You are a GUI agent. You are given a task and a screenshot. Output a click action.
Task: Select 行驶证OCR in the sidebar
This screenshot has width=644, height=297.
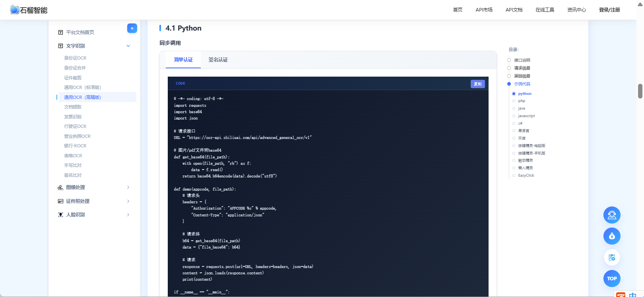75,126
